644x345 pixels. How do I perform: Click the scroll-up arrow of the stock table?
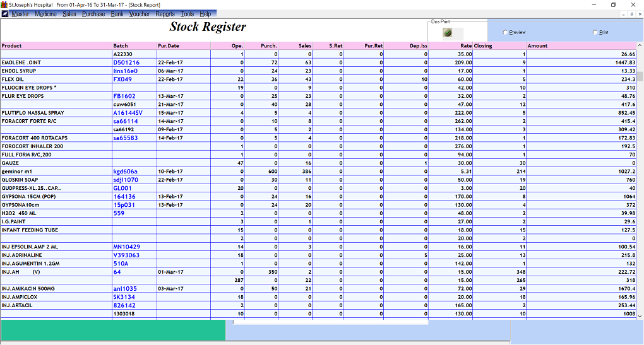[x=640, y=45]
